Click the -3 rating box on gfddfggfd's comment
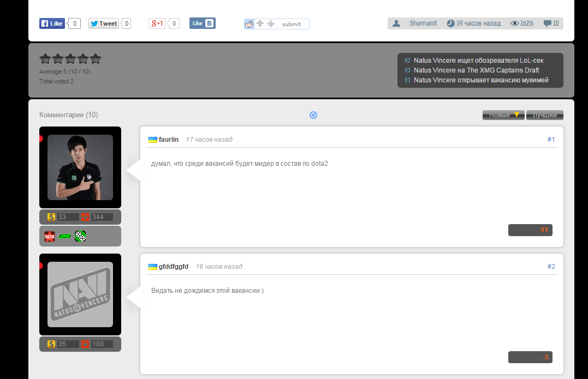 (x=530, y=357)
